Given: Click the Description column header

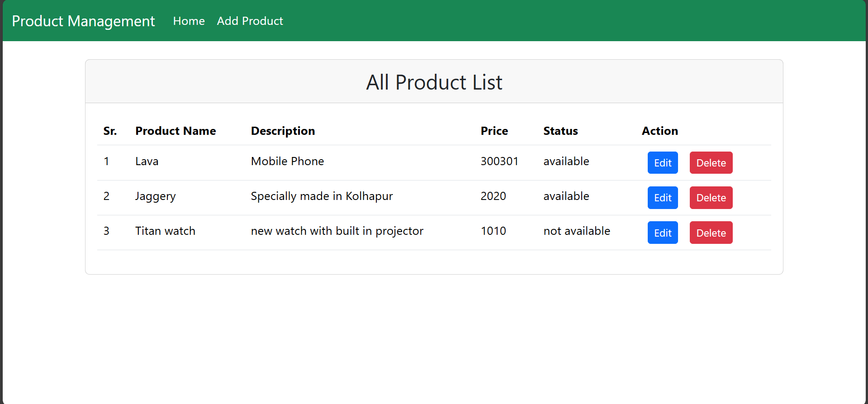Looking at the screenshot, I should 283,131.
